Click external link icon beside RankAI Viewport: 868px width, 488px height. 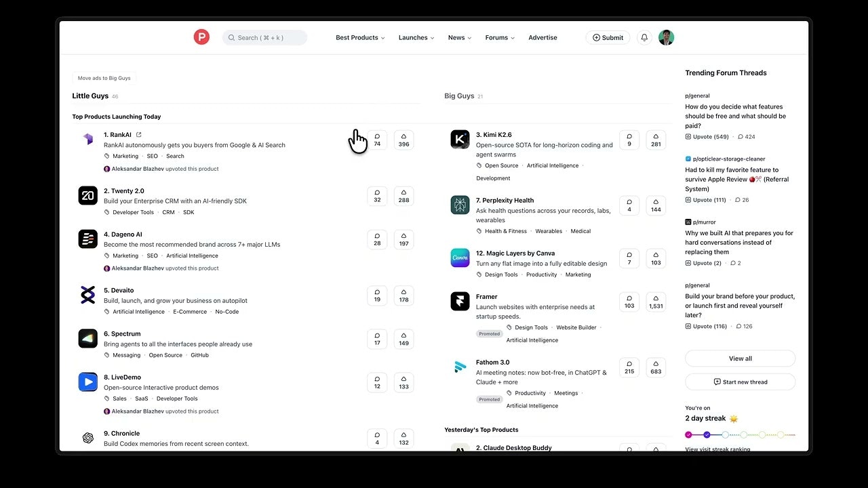(139, 135)
